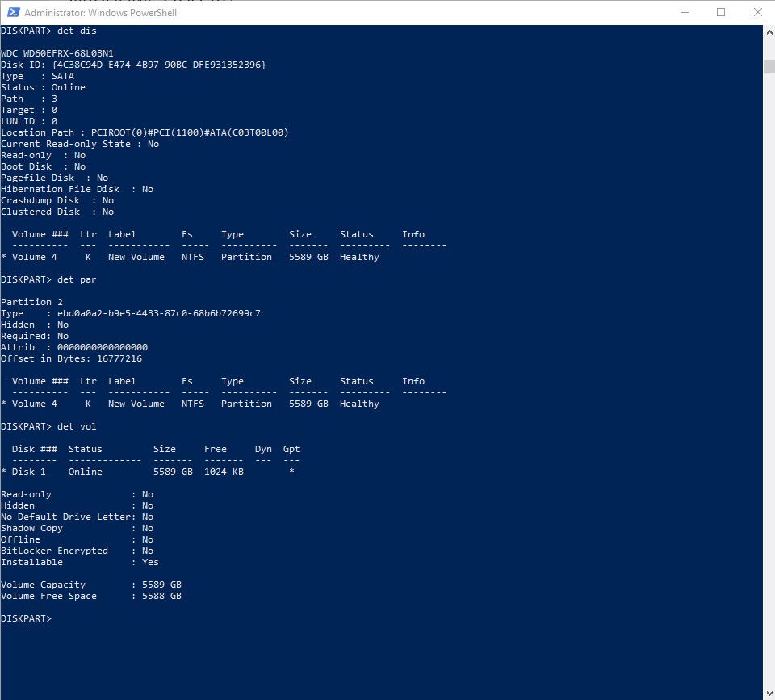
Task: Click the scrollbar up arrow
Action: [769, 32]
